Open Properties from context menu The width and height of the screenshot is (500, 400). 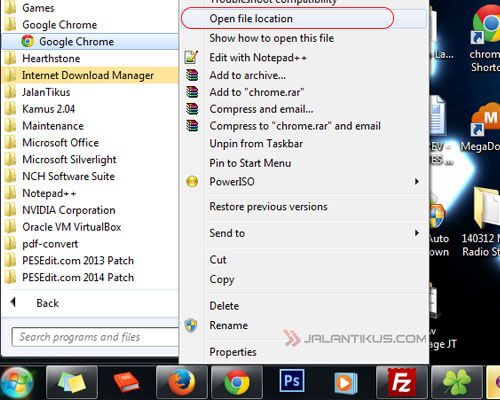[x=233, y=352]
